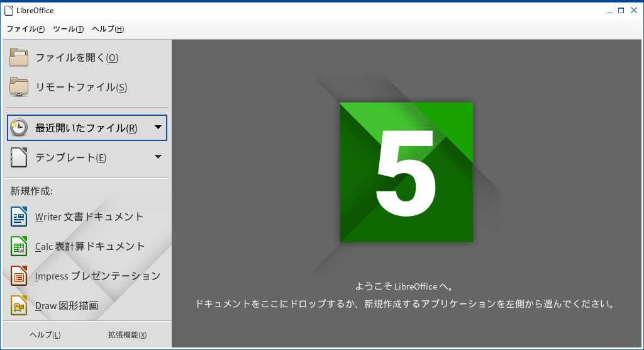Click the ようこそ LibreOffice へ。 welcome text
Screen dimensions: 644x350
tap(404, 286)
